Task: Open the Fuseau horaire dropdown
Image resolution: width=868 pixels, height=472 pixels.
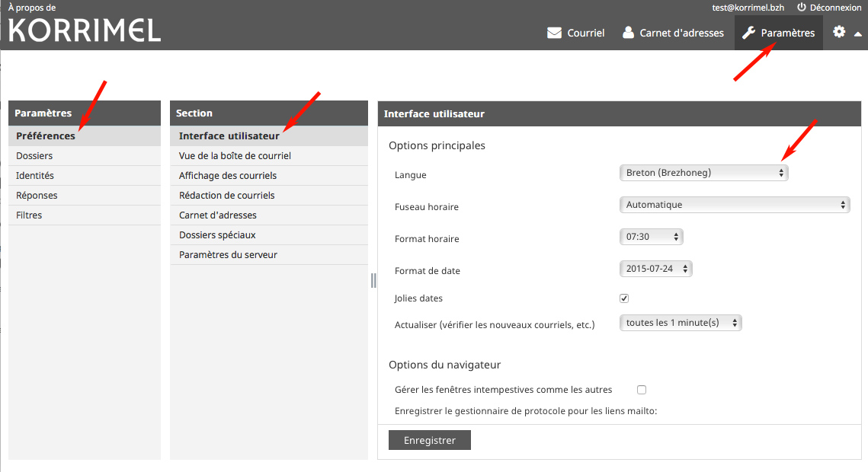Action: (735, 205)
